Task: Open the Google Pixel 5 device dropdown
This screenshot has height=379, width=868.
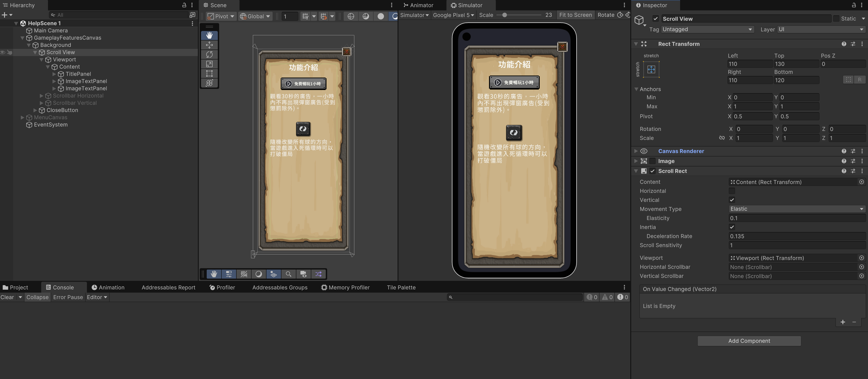Action: (453, 15)
